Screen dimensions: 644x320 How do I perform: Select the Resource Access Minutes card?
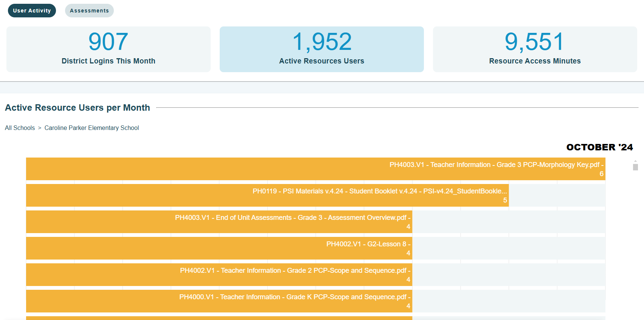point(535,49)
